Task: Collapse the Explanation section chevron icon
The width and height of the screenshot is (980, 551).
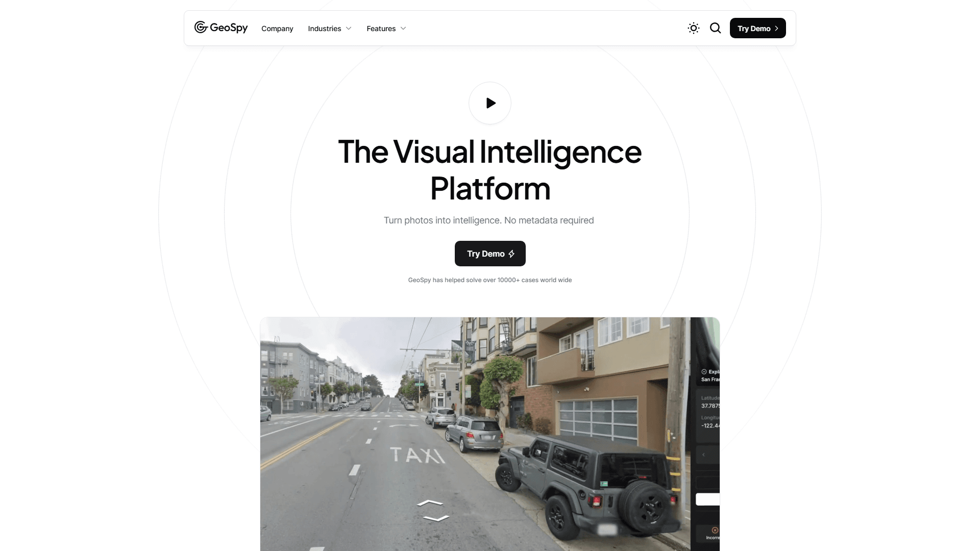Action: click(x=704, y=372)
